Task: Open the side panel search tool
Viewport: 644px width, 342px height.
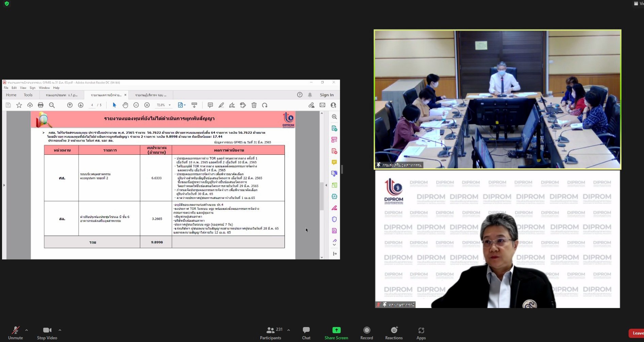Action: [x=334, y=117]
